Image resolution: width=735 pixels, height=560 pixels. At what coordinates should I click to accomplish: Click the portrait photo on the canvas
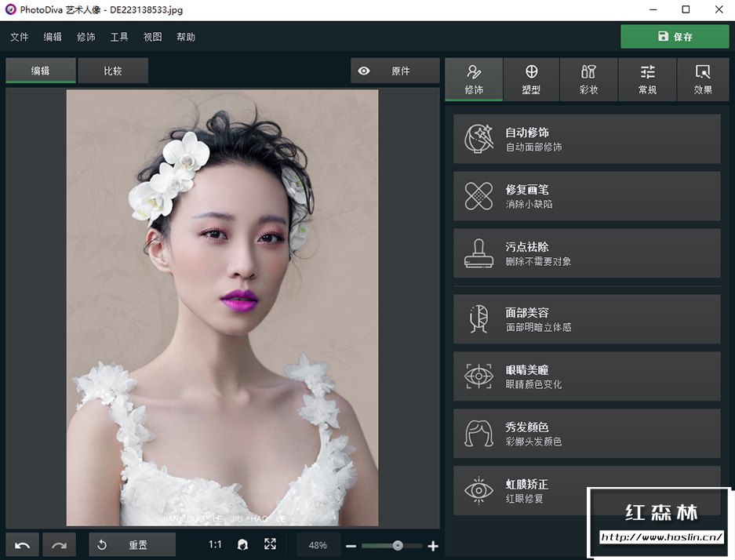pos(222,308)
